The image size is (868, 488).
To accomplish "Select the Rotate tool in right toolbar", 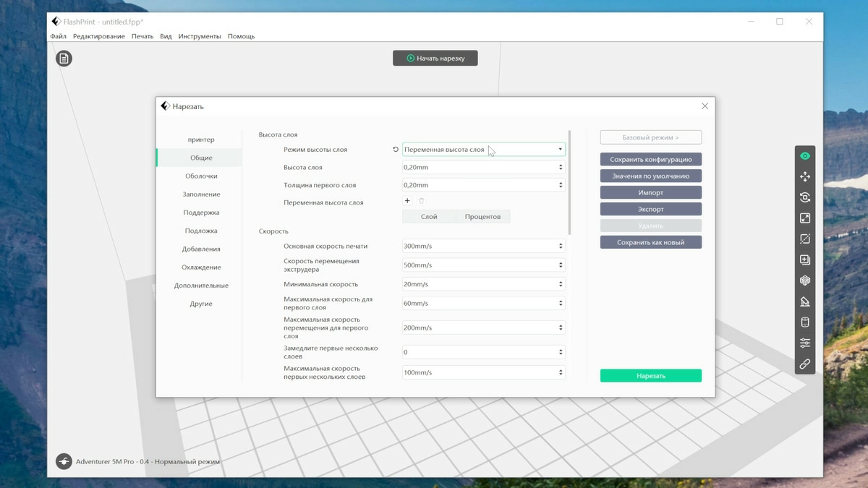I will pyautogui.click(x=805, y=197).
